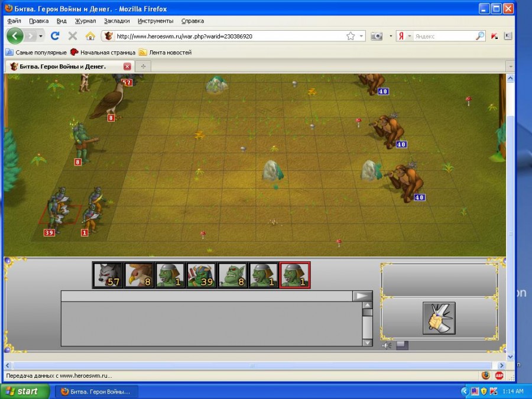Bookmark this page with the star
Viewport: 532px width, 399px height.
351,36
